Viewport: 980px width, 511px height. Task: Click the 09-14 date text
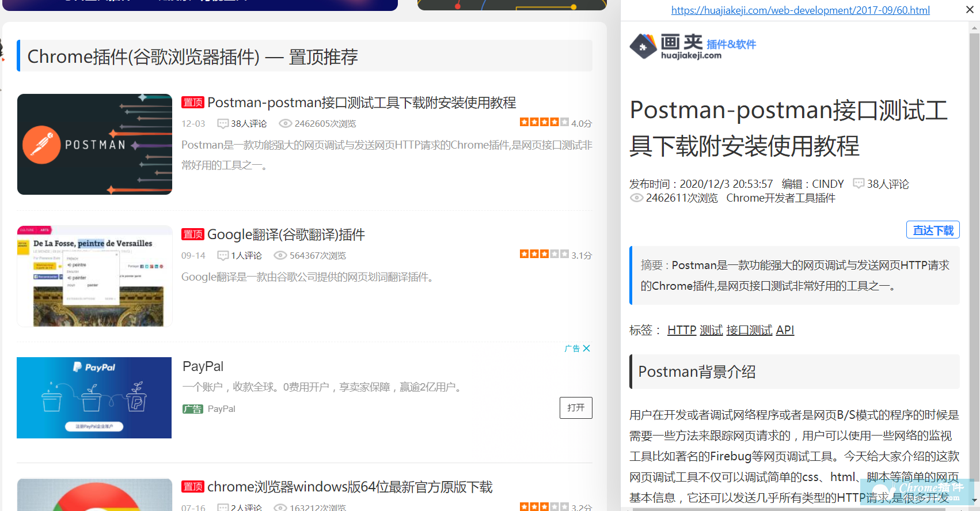tap(193, 256)
